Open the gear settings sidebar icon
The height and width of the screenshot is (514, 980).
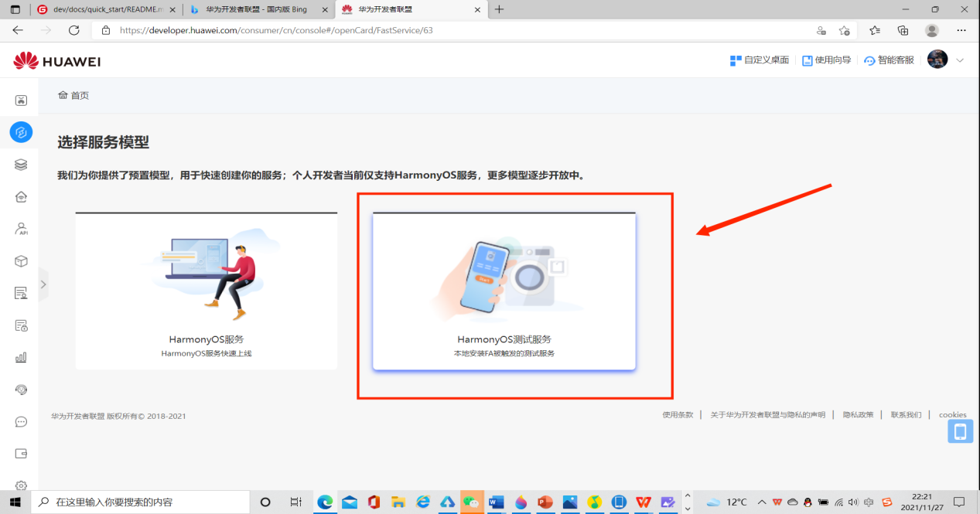(22, 485)
